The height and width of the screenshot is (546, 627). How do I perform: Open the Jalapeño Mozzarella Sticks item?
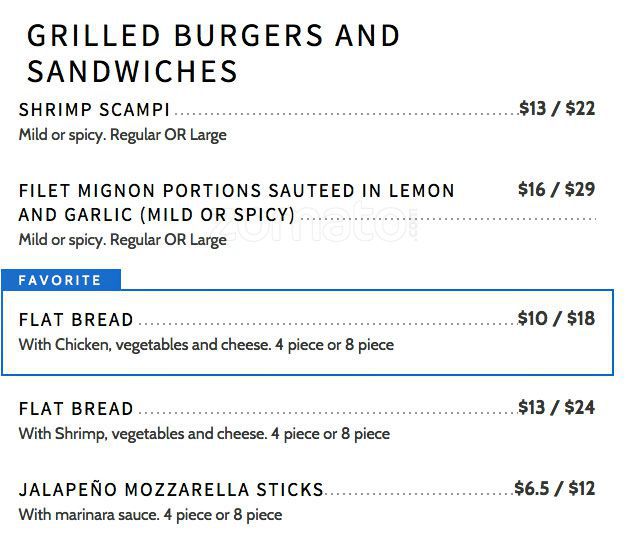(171, 490)
